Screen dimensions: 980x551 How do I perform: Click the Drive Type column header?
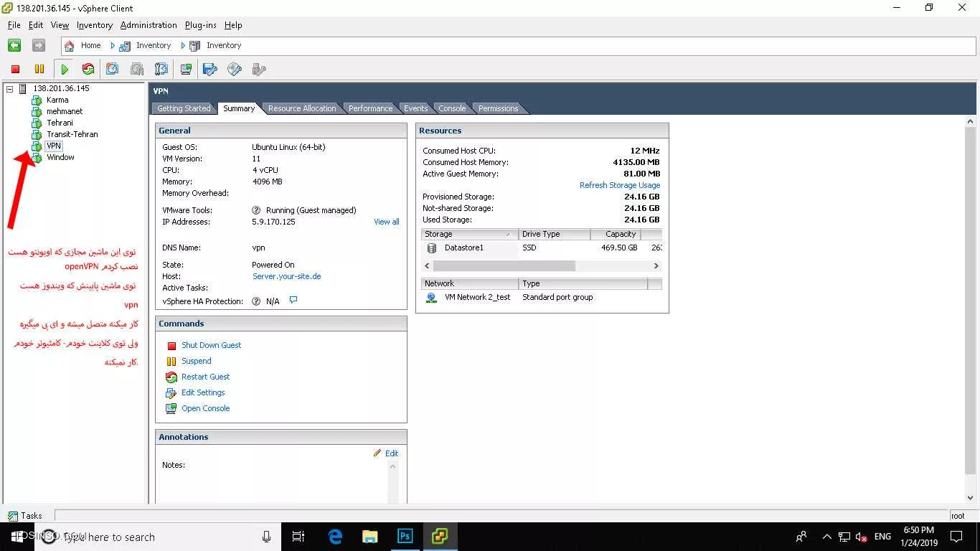point(555,235)
